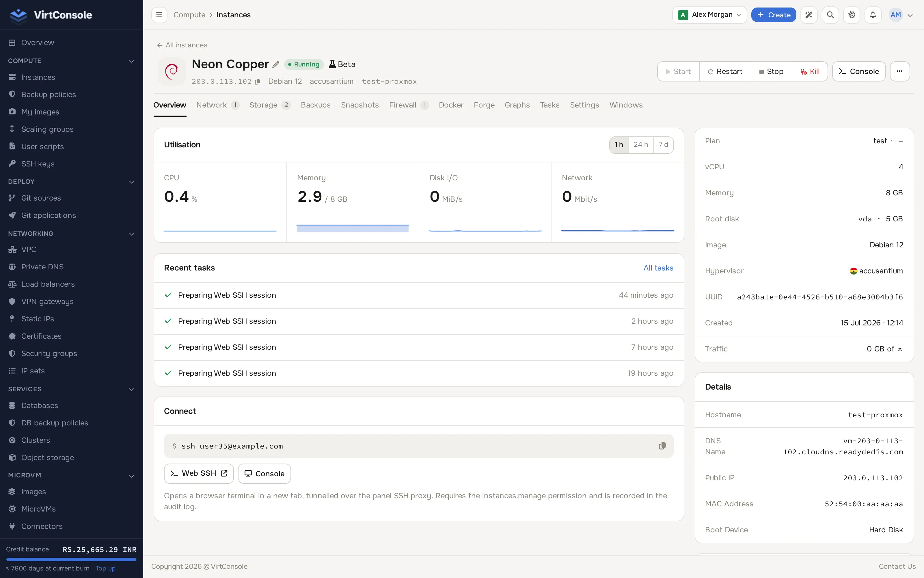
Task: Collapse the NETWORKING sidebar section
Action: coord(131,234)
